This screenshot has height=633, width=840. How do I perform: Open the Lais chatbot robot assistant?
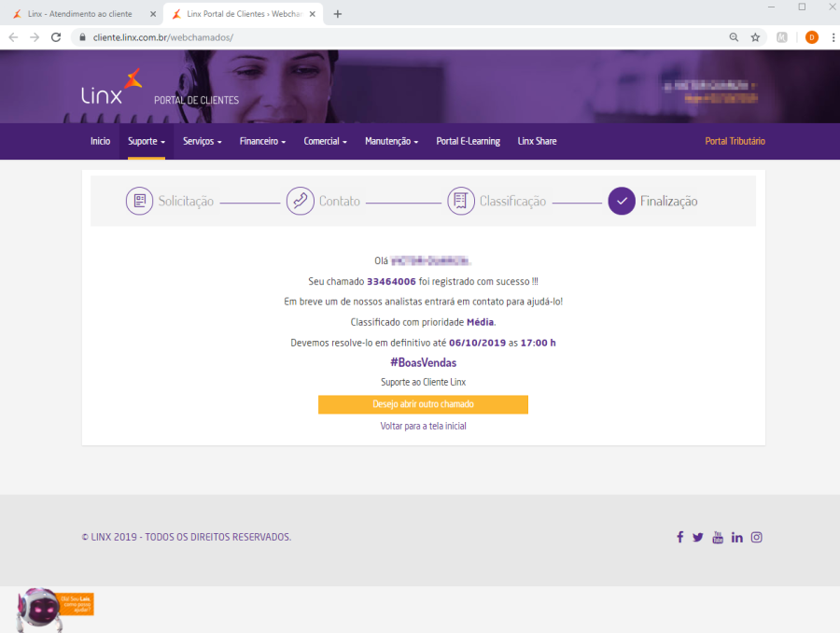(x=38, y=610)
